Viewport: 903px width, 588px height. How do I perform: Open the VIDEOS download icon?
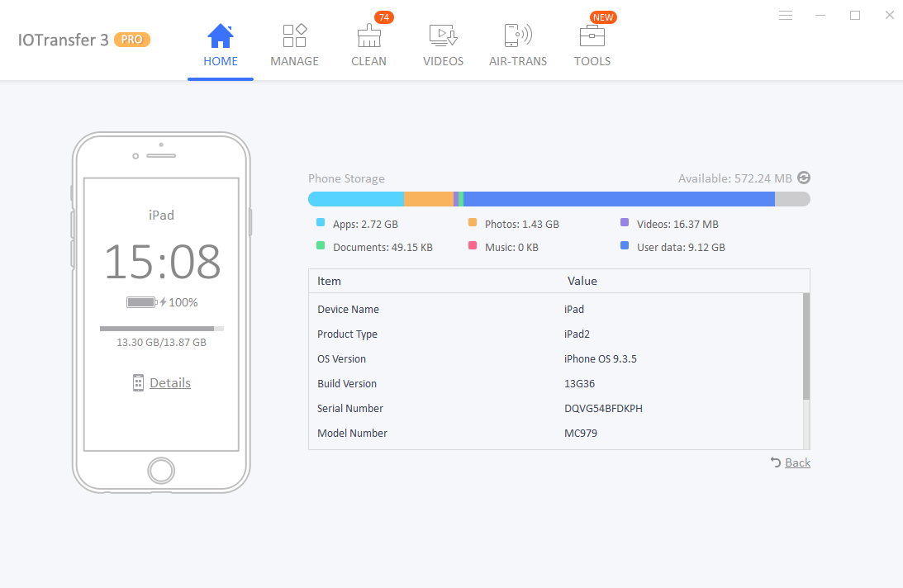(443, 36)
